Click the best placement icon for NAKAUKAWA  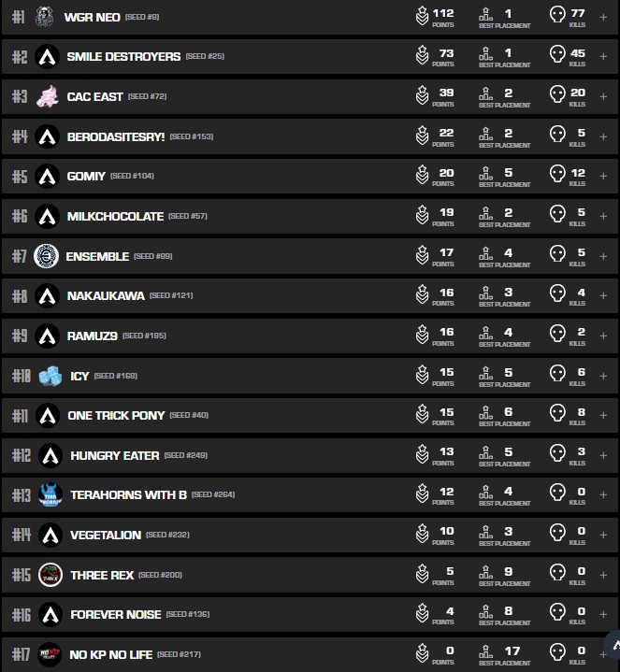(485, 295)
